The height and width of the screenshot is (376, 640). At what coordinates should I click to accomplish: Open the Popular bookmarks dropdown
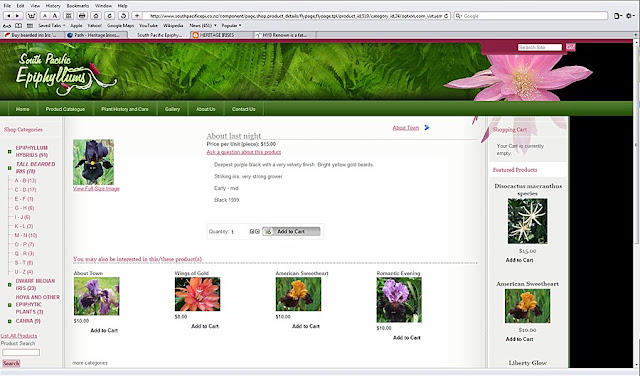click(x=231, y=25)
